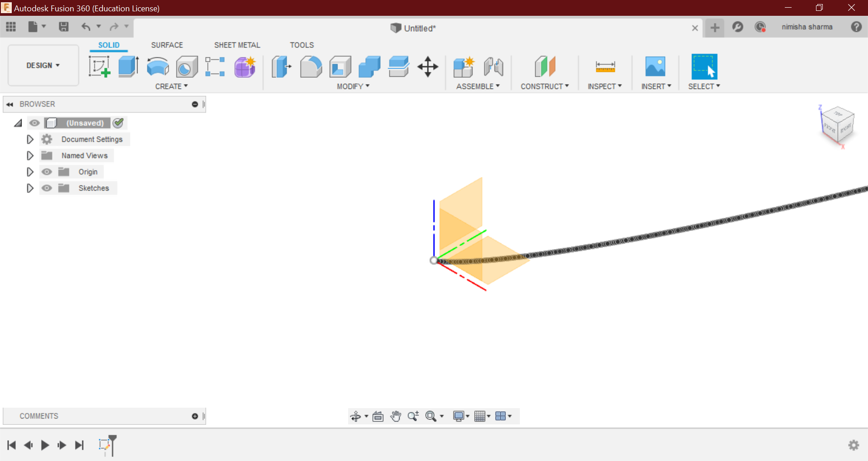Select the Press Pull tool

pyautogui.click(x=281, y=66)
